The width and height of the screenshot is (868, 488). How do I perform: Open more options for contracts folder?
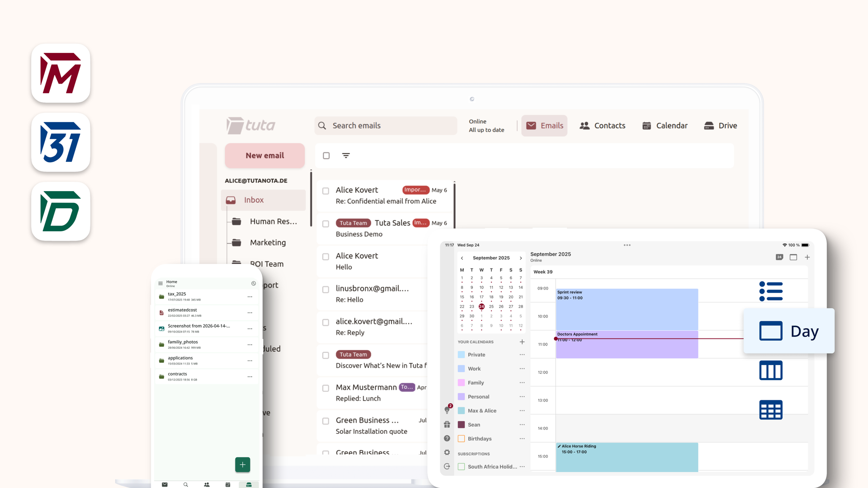pyautogui.click(x=250, y=377)
